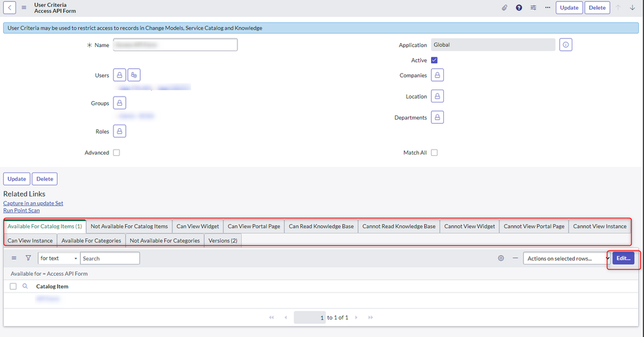This screenshot has height=337, width=644.
Task: Unlock the Groups field lock icon
Action: 119,103
